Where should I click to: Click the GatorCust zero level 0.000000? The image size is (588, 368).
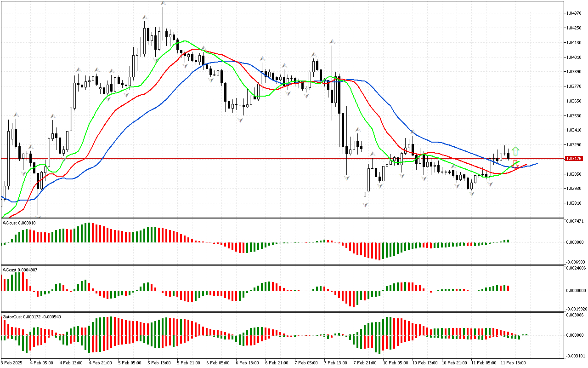576,335
